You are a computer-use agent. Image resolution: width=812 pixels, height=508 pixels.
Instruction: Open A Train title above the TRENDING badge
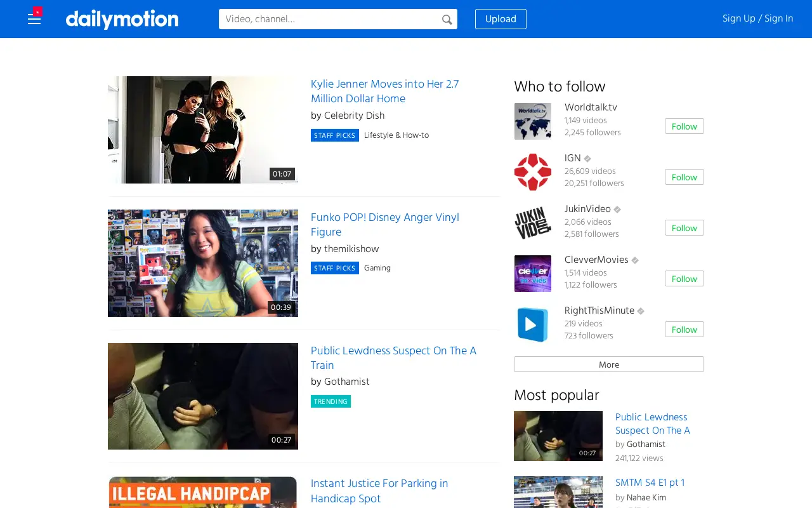(x=393, y=358)
